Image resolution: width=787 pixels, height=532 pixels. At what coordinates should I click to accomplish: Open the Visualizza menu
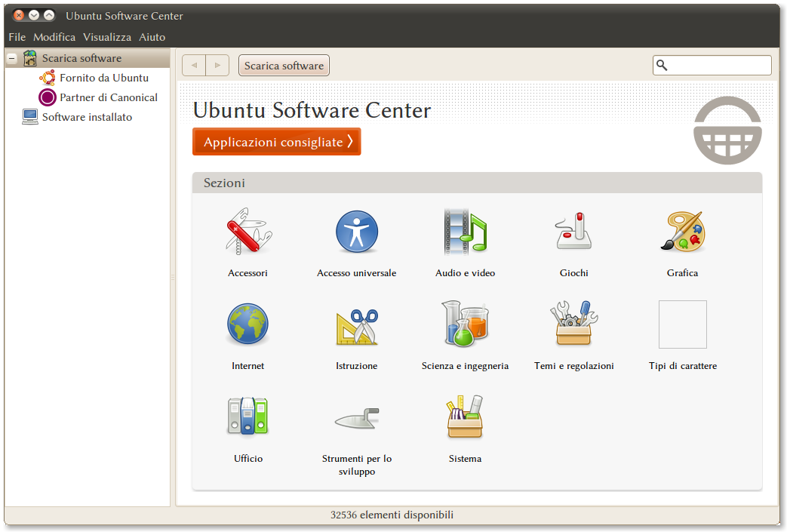coord(107,37)
